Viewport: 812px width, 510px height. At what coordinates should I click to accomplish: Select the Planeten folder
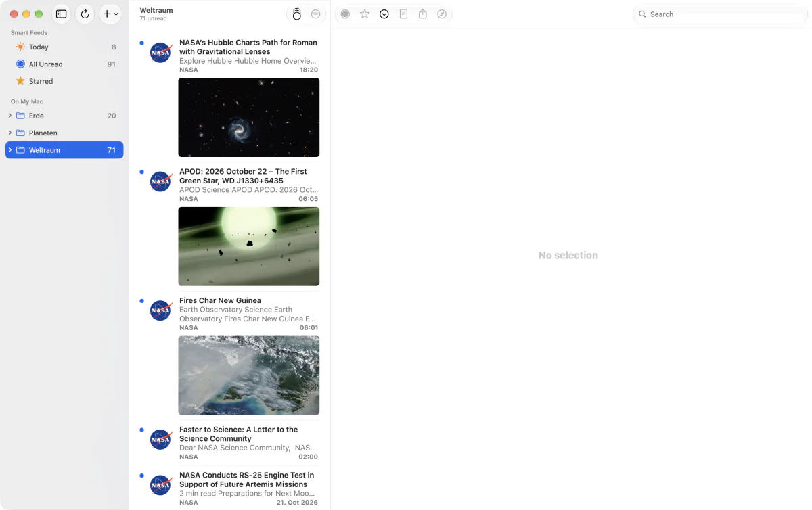point(64,133)
